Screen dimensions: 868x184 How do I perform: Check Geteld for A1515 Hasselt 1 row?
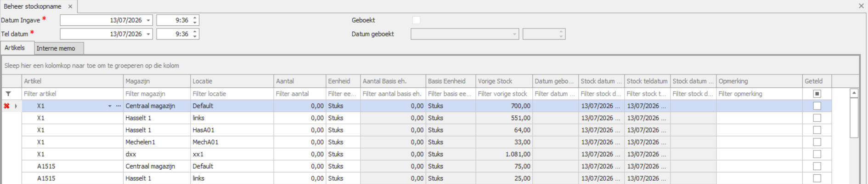coord(817,178)
